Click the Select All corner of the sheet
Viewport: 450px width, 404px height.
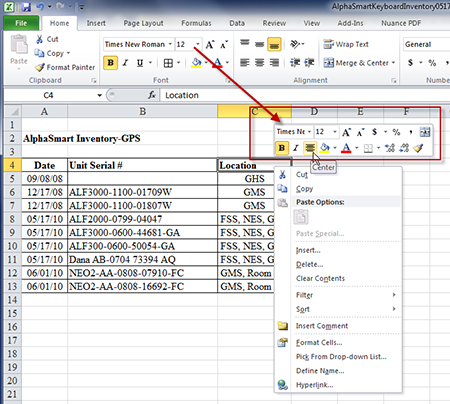pyautogui.click(x=13, y=111)
